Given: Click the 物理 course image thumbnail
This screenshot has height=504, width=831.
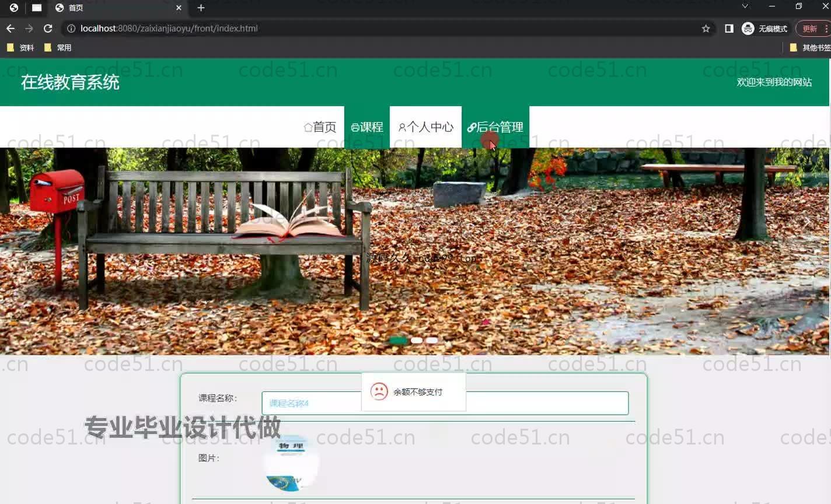Looking at the screenshot, I should tap(291, 464).
